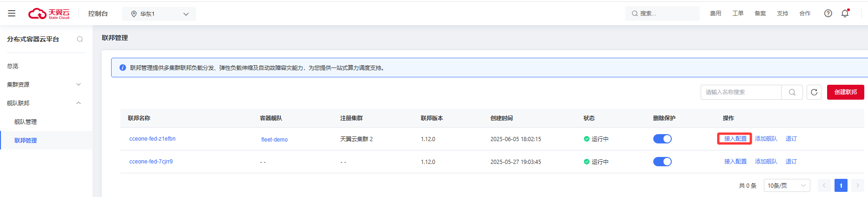Open the hamburger navigation menu
The image size is (868, 197).
click(12, 14)
